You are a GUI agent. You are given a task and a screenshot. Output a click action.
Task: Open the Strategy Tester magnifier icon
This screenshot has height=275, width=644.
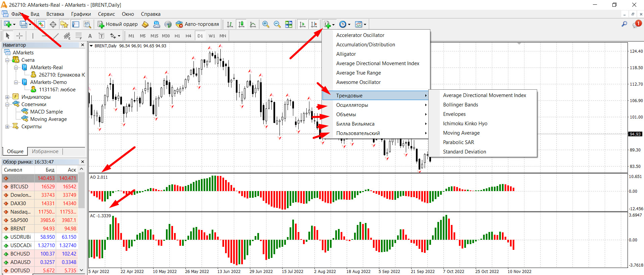click(x=87, y=24)
